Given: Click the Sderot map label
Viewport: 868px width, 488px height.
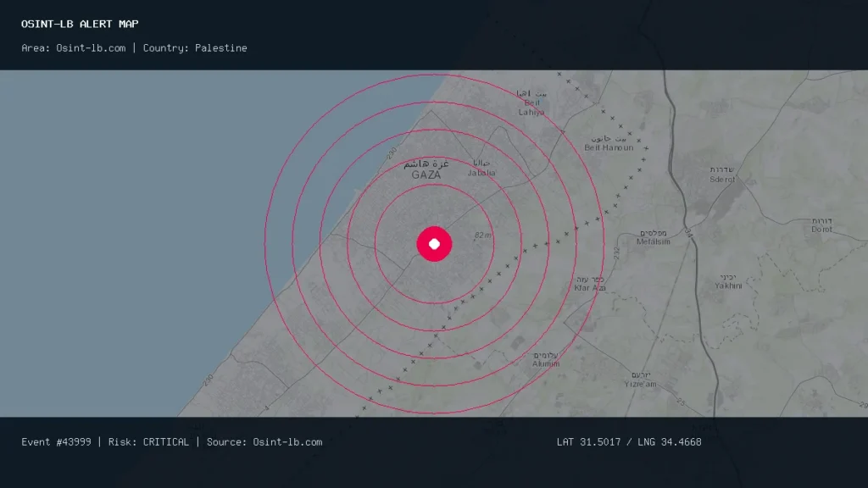Looking at the screenshot, I should [722, 175].
